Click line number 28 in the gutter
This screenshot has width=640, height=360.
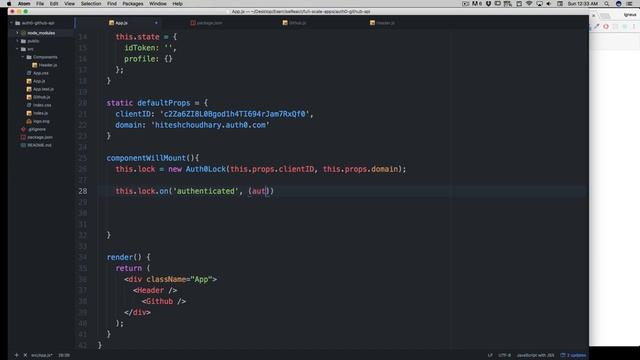[x=83, y=191]
